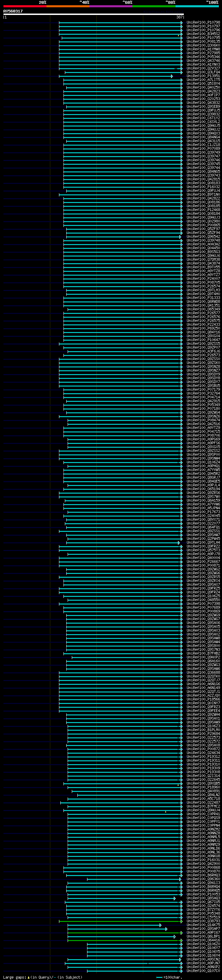Select hit UniRef100_P05346
Image resolution: width=222 pixels, height=980 pixels.
[x=203, y=57]
